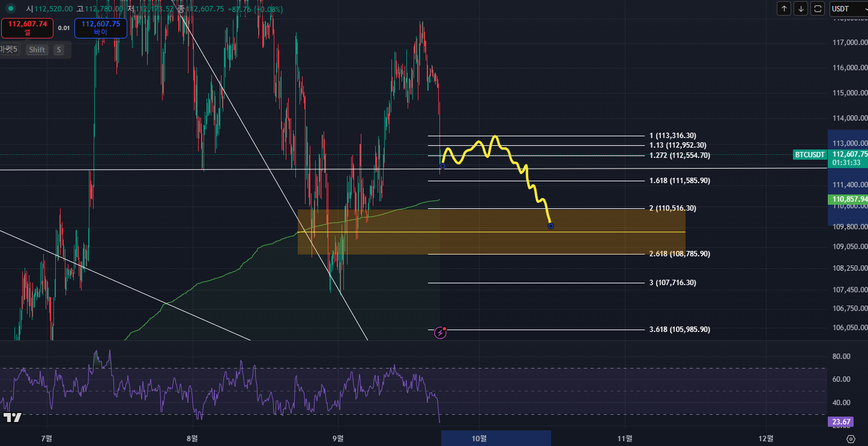868x446 pixels.
Task: Click the 10월 date on the time axis
Action: click(x=479, y=439)
